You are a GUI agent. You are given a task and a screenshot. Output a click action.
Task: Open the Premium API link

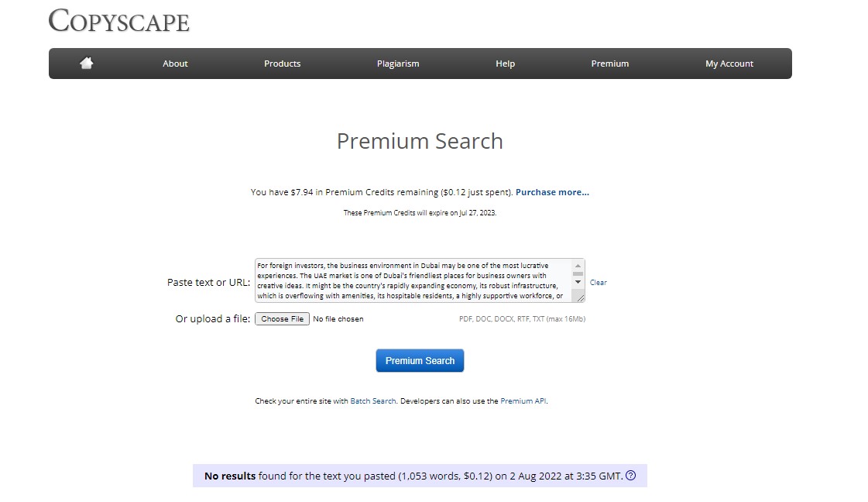(x=523, y=401)
